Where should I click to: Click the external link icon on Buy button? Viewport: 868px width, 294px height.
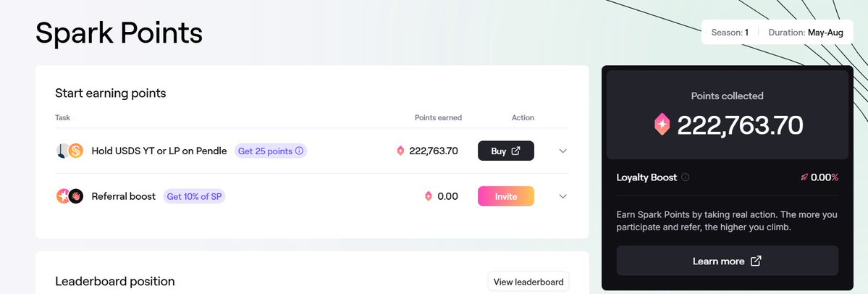pyautogui.click(x=515, y=151)
